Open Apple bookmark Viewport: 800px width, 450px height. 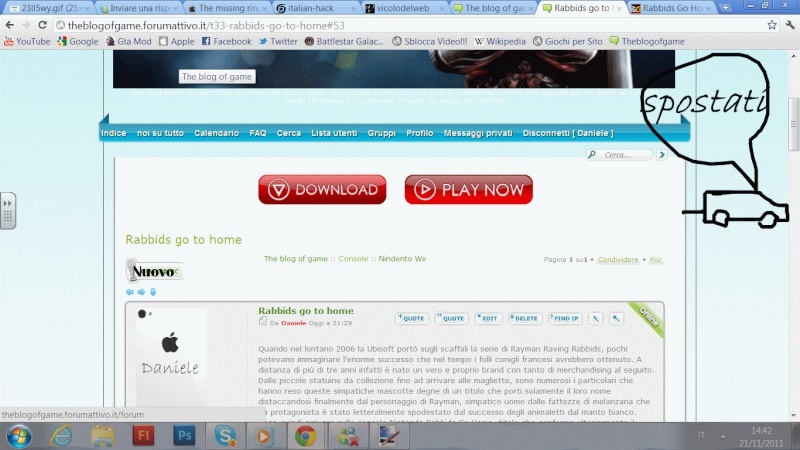[177, 41]
